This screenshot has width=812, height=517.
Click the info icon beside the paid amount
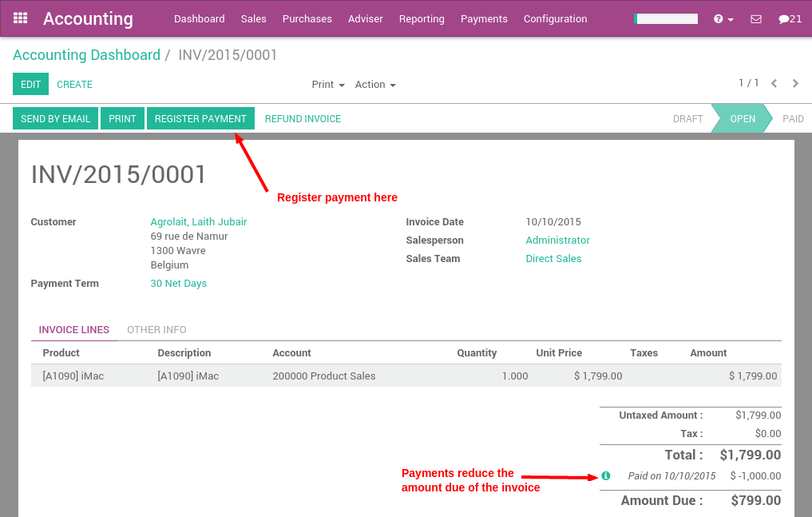pos(605,475)
